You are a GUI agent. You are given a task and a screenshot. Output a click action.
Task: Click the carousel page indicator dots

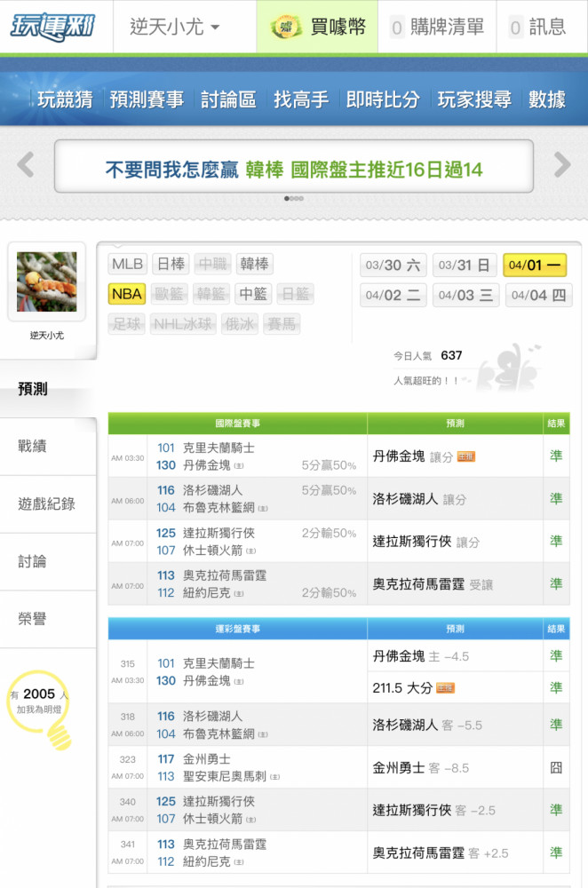(293, 198)
